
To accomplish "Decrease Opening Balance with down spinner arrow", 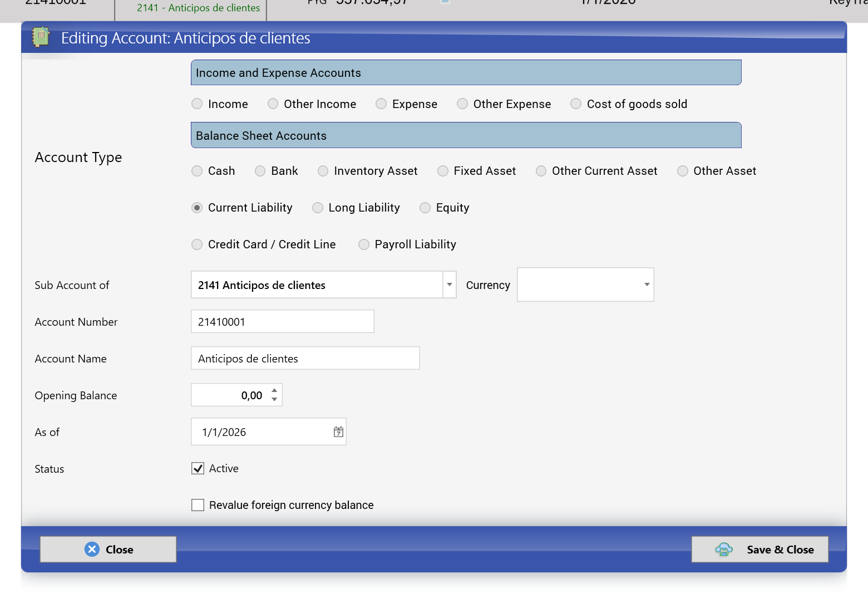I will tap(274, 399).
